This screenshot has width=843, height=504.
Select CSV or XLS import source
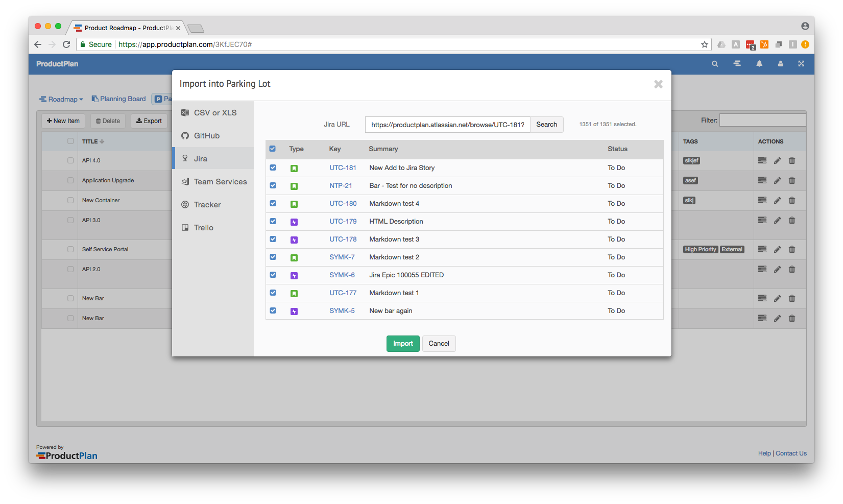(213, 113)
